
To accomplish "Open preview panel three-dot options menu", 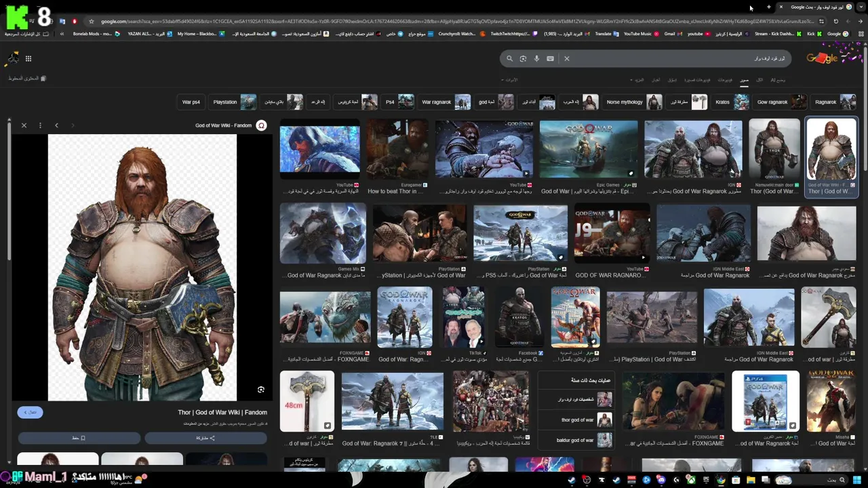I will point(40,125).
